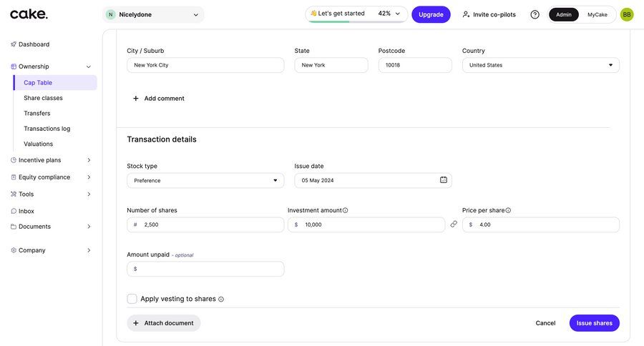Open the Country dropdown
This screenshot has width=644, height=346.
(540, 65)
